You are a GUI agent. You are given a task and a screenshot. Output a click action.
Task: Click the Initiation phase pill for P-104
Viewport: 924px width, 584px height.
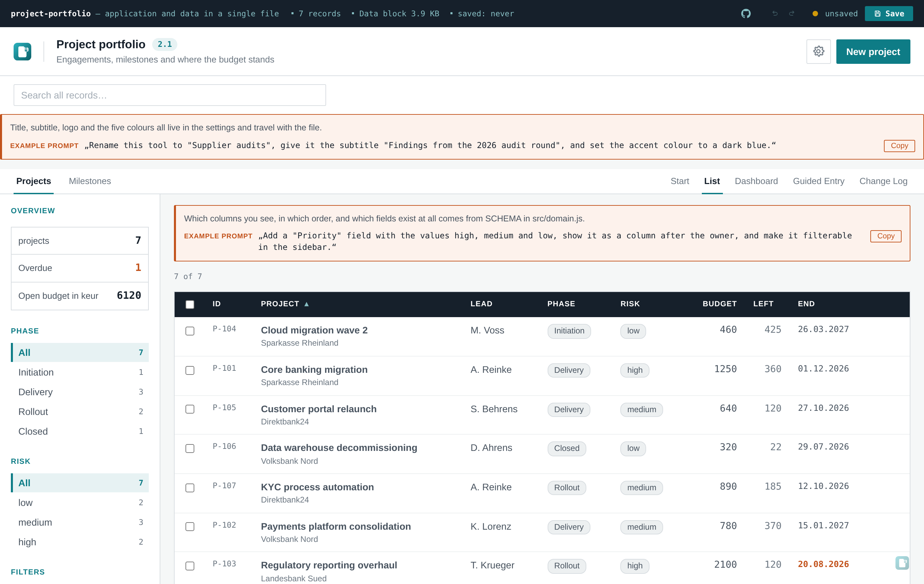click(569, 331)
